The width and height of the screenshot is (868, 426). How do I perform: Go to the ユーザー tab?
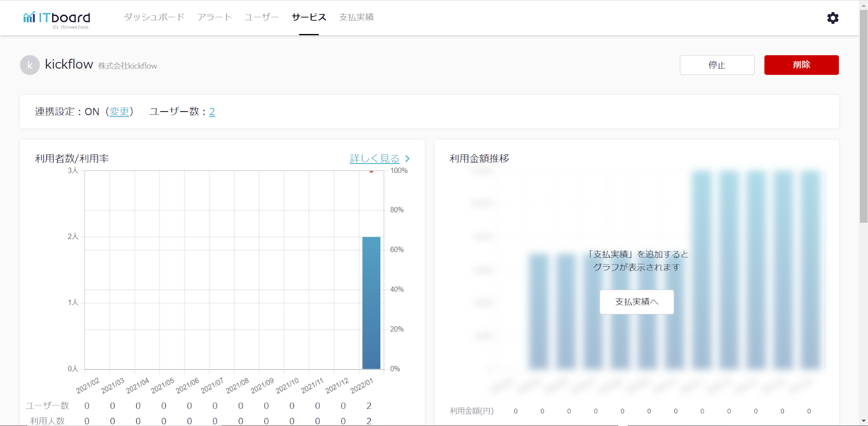coord(261,17)
